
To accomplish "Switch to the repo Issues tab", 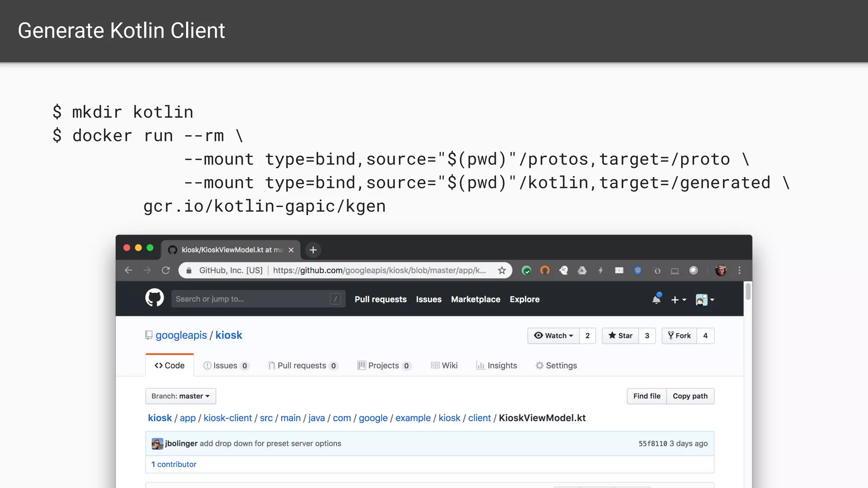I will point(226,366).
